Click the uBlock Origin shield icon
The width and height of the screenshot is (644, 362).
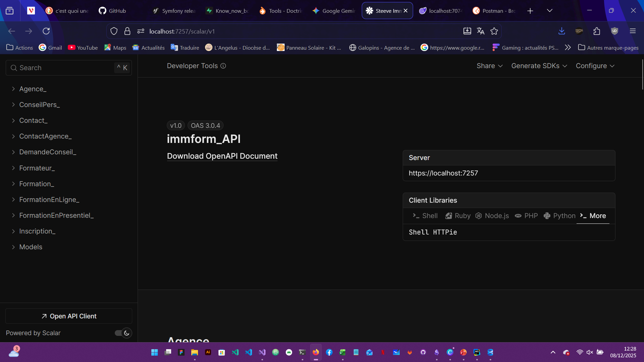pos(614,31)
